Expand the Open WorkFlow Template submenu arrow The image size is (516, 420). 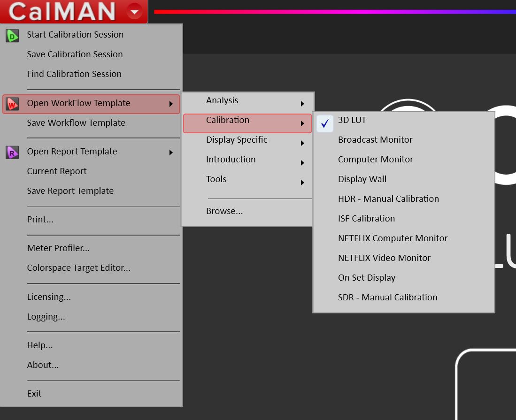pos(171,104)
